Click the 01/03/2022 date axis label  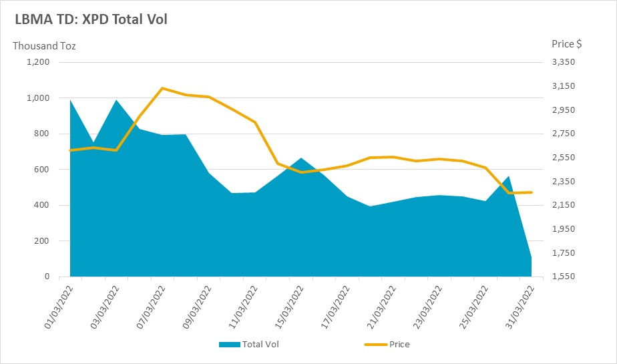(59, 307)
